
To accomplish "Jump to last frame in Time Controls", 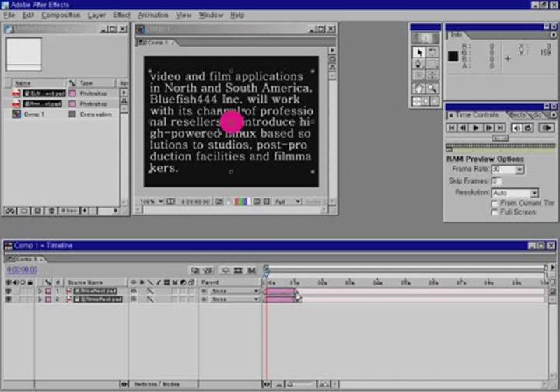I will 500,128.
